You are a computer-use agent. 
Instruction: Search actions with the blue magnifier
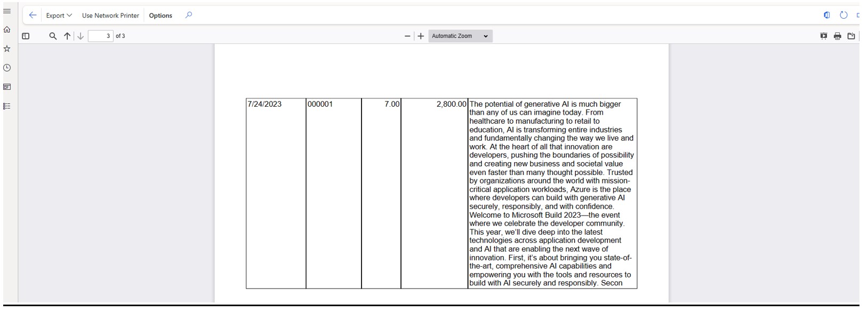tap(188, 15)
